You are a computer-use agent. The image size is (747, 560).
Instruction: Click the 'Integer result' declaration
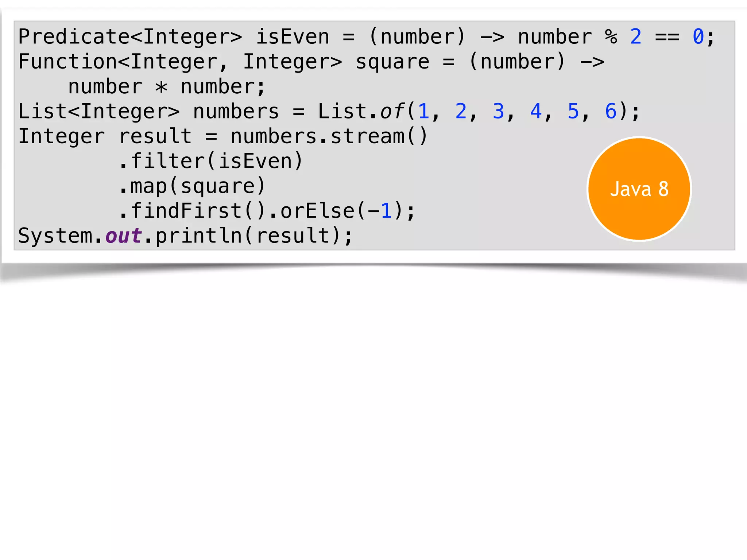click(x=105, y=136)
